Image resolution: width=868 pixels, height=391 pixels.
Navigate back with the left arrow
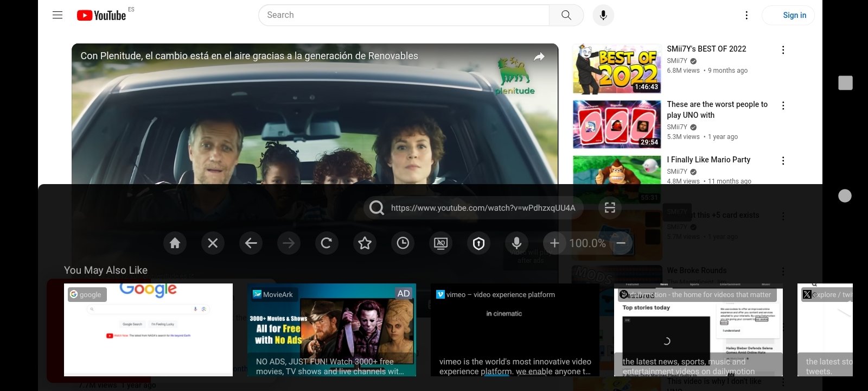(x=251, y=243)
